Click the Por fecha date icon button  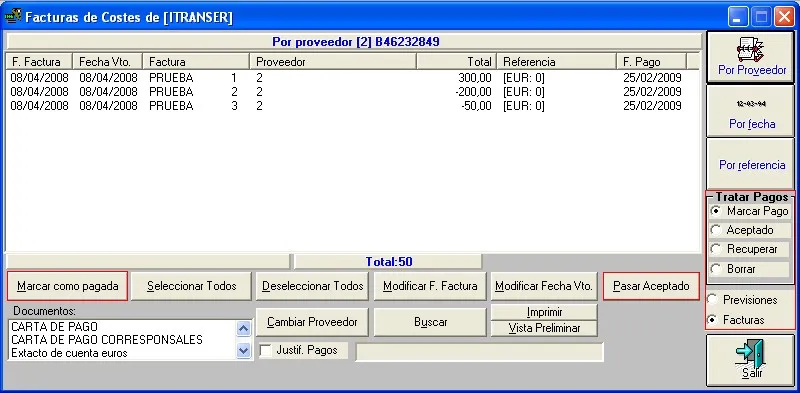(x=750, y=111)
